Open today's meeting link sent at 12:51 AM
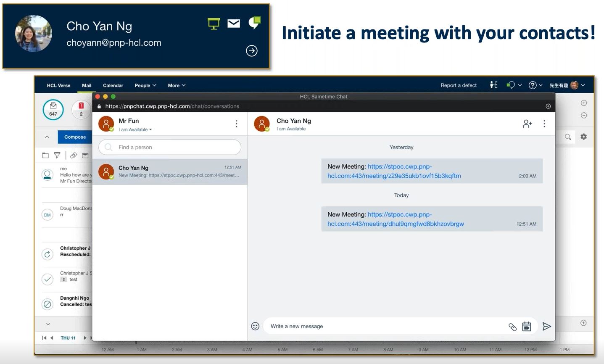This screenshot has height=364, width=604. point(396,219)
